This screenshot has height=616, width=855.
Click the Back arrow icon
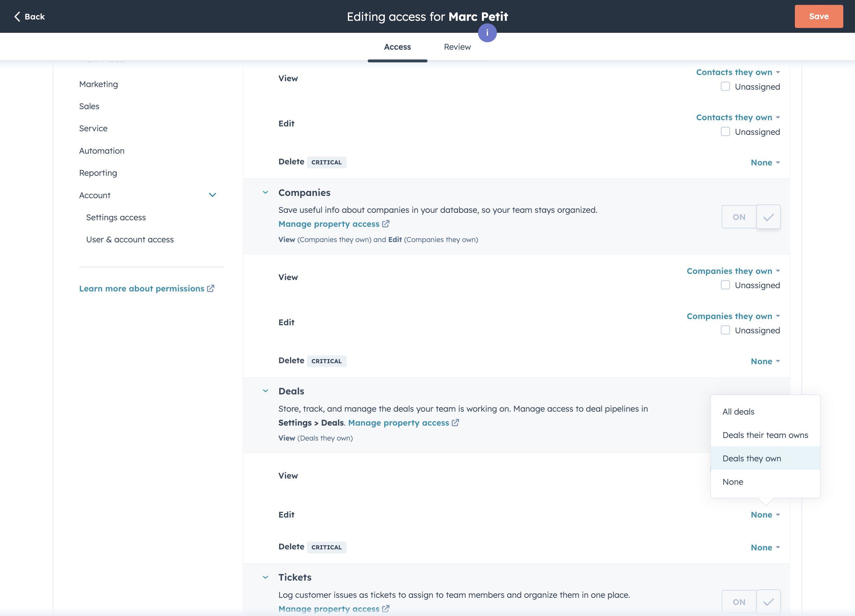pos(17,17)
